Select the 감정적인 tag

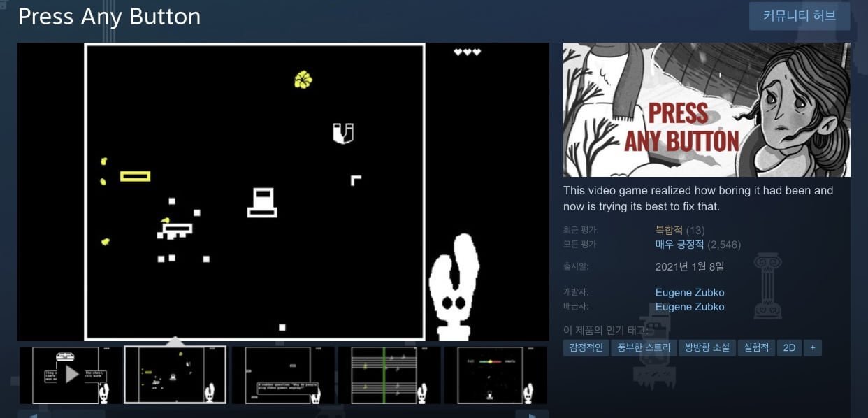tap(586, 347)
